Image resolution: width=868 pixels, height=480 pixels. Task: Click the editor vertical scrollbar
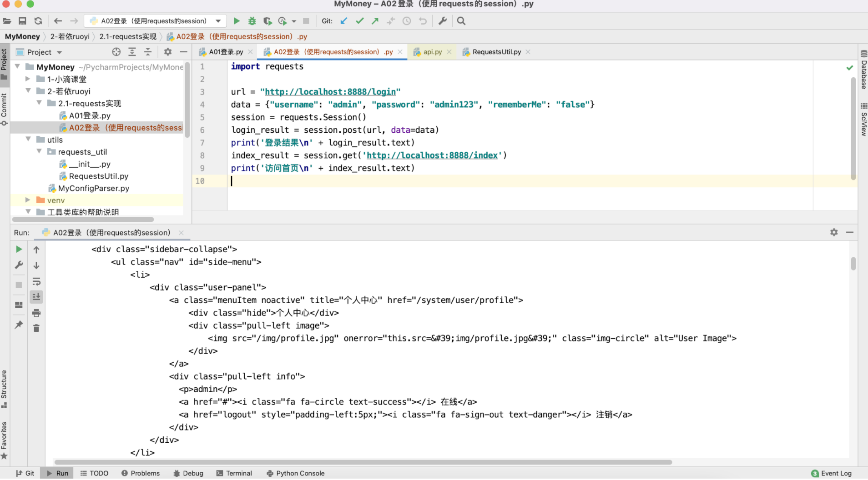(x=853, y=129)
